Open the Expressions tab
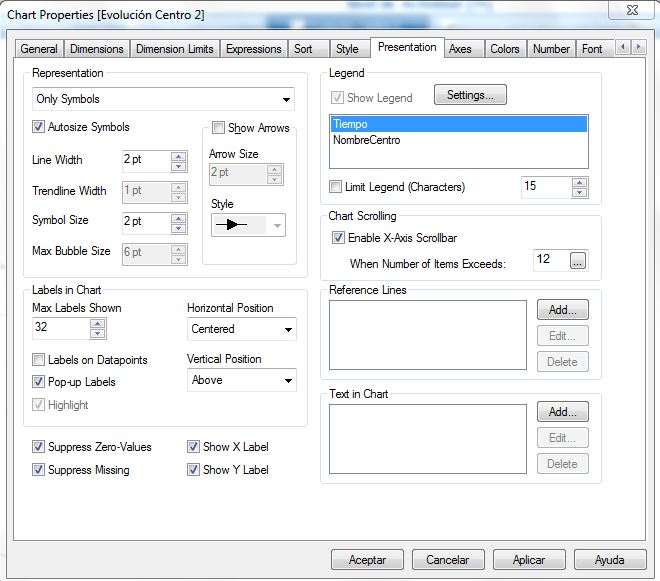The image size is (660, 581). coord(253,48)
